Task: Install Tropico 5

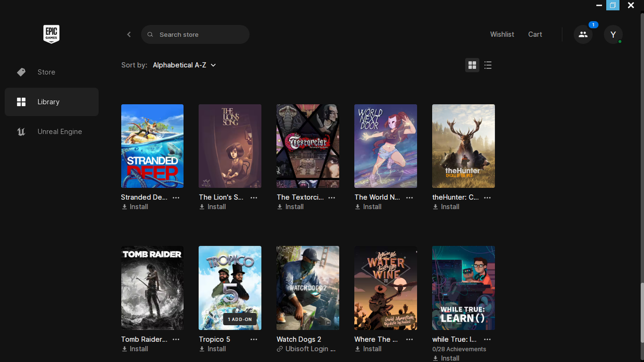Action: [x=213, y=349]
